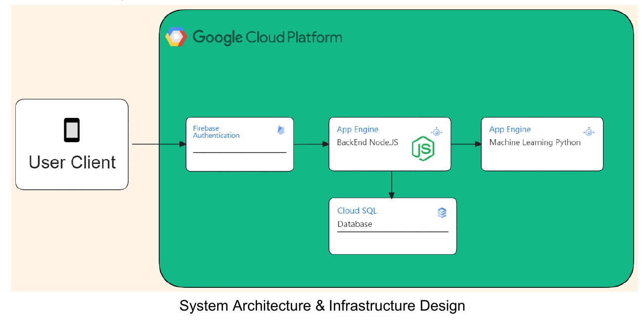
Task: Click the System Architecture & Infrastructure Design title
Action: pyautogui.click(x=322, y=306)
